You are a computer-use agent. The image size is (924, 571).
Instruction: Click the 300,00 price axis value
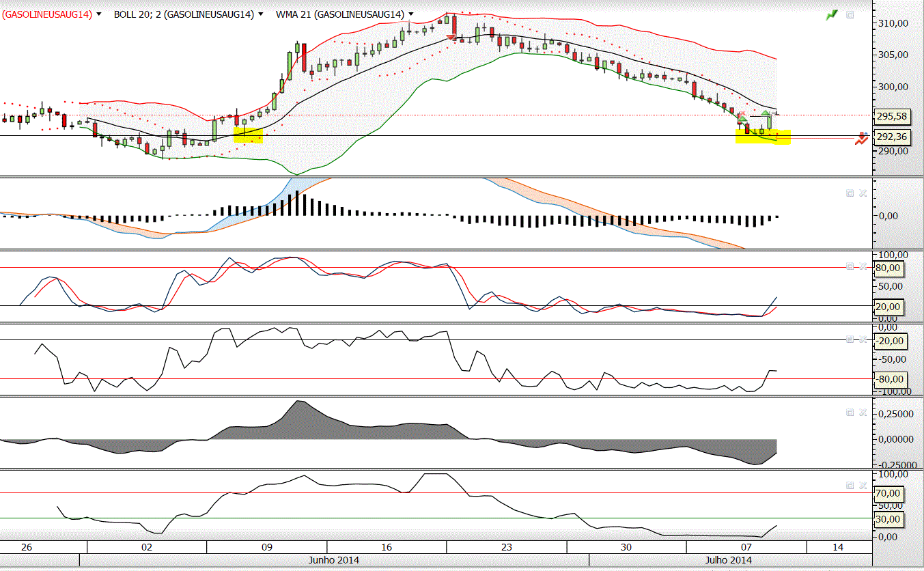pos(893,87)
